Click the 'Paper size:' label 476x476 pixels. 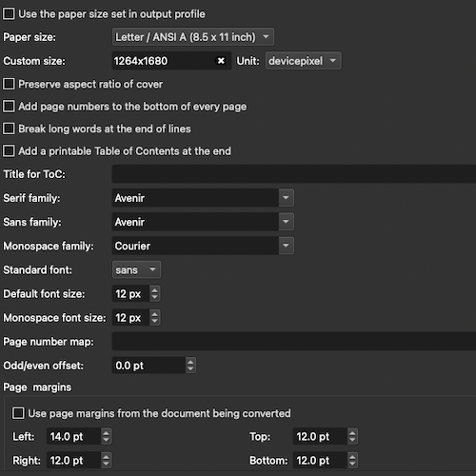[x=30, y=37]
